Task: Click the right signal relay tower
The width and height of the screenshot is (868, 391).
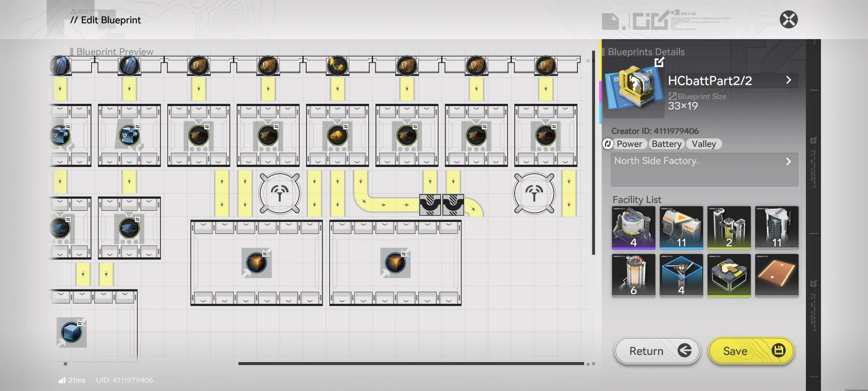Action: point(534,193)
